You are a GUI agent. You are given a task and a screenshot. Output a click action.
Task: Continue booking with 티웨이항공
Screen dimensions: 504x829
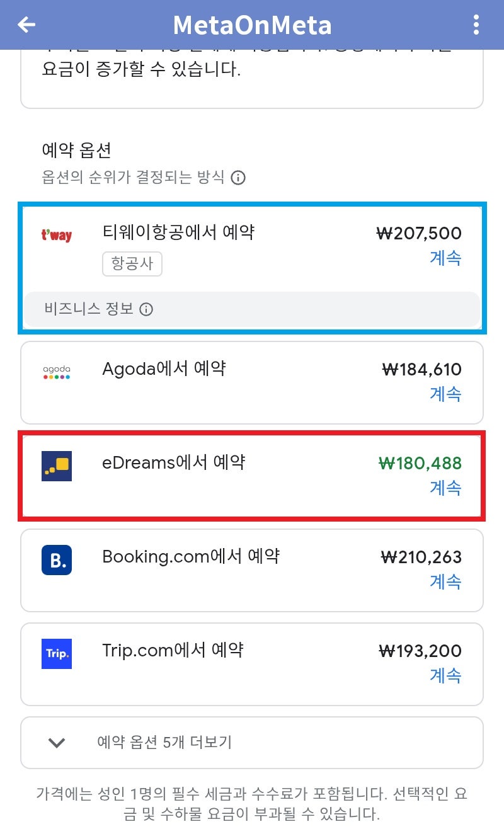coord(446,258)
